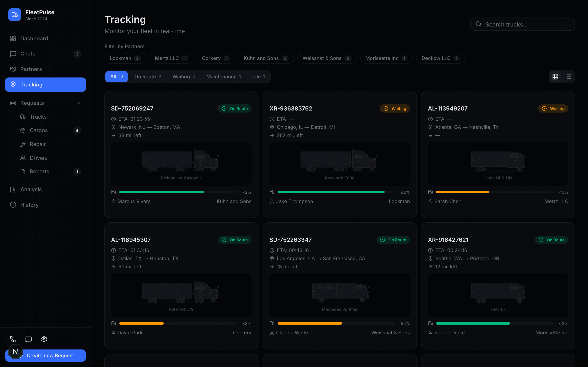Go to Partners handshake icon
Screen dimensions: 588x367
[13, 69]
